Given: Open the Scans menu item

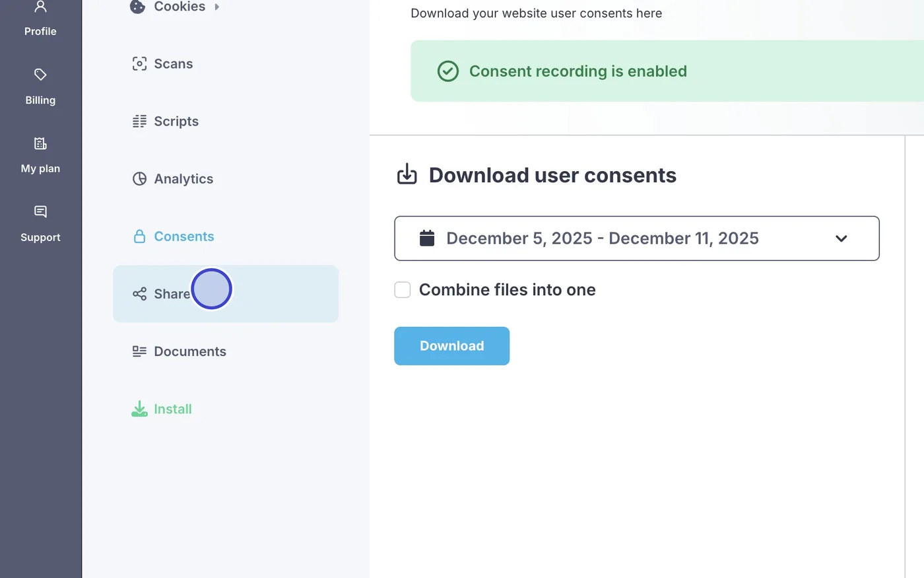Looking at the screenshot, I should point(226,64).
